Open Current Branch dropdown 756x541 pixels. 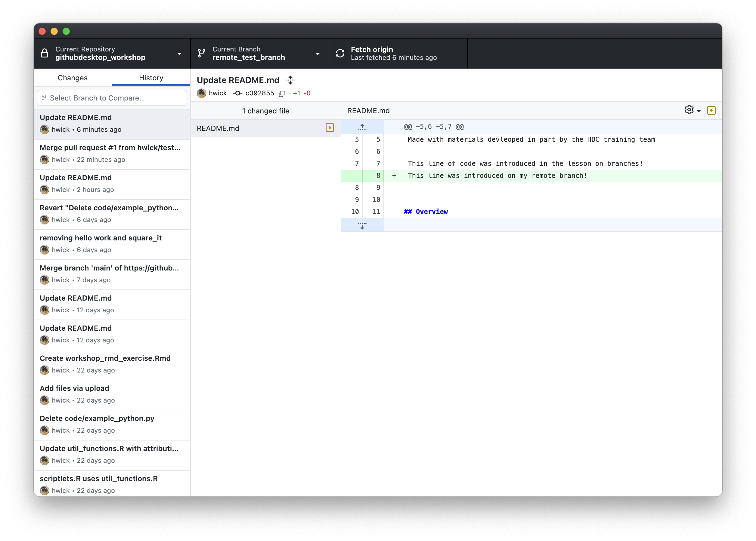259,53
